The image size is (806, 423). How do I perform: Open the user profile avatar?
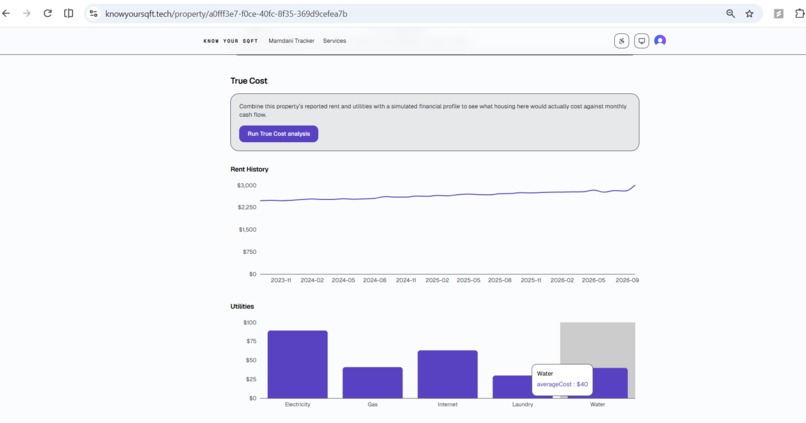[660, 41]
